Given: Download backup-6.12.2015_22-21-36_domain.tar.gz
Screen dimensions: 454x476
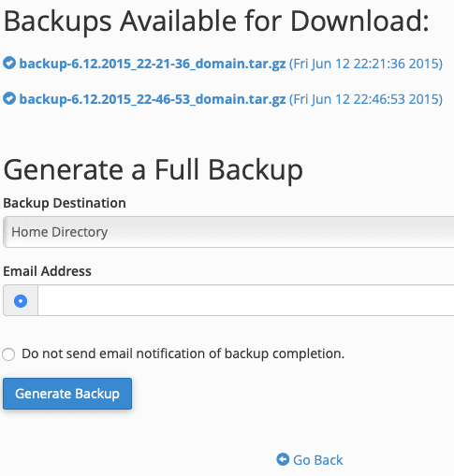Looking at the screenshot, I should click(x=153, y=64).
